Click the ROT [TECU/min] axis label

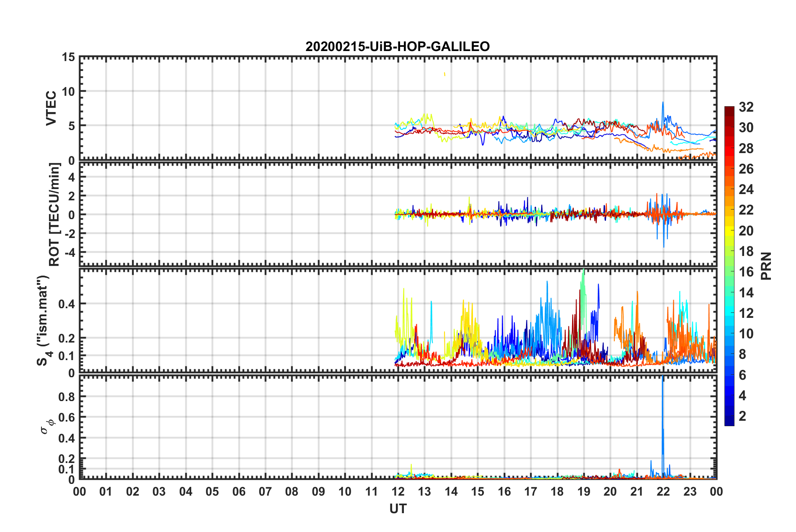point(54,215)
